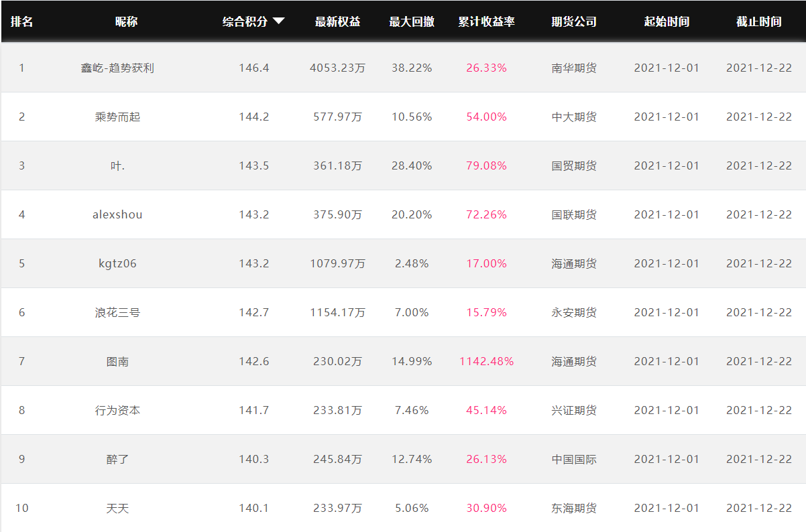Click equity value 361.18万

click(337, 165)
